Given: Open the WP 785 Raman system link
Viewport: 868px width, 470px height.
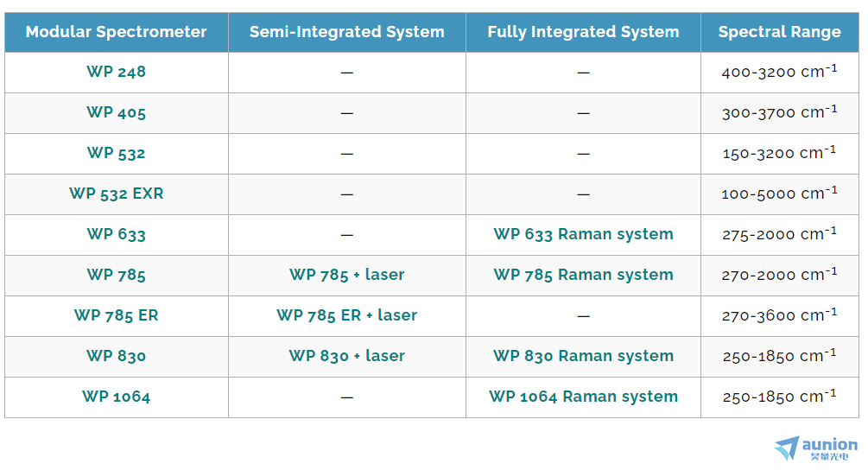Looking at the screenshot, I should click(x=584, y=275).
